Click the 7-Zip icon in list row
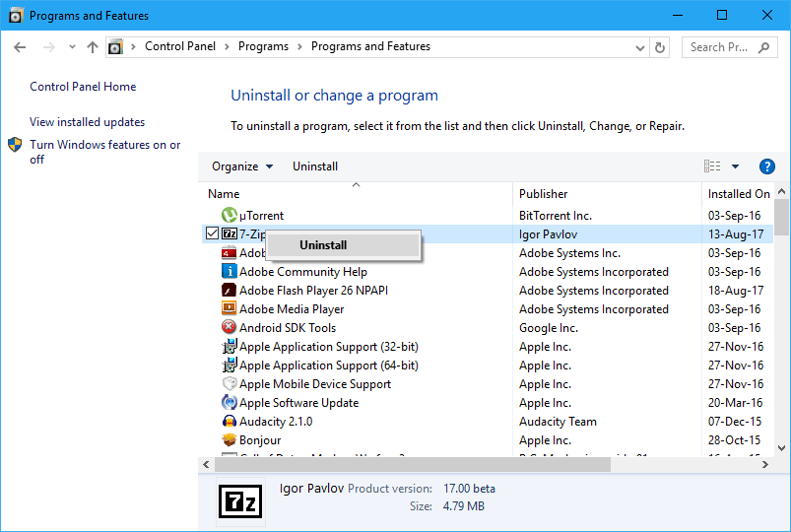The width and height of the screenshot is (791, 532). 230,233
